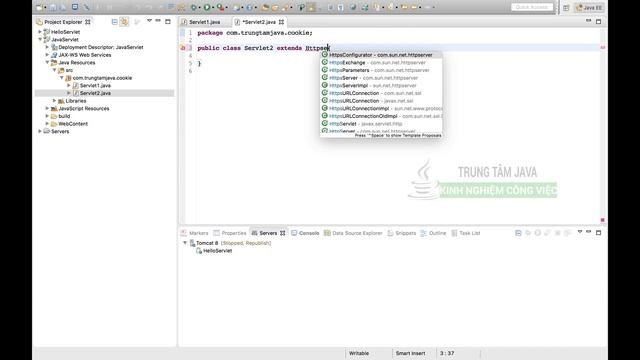The height and width of the screenshot is (360, 640).
Task: Switch to the *Servlet2.java editor tab
Action: (x=259, y=22)
